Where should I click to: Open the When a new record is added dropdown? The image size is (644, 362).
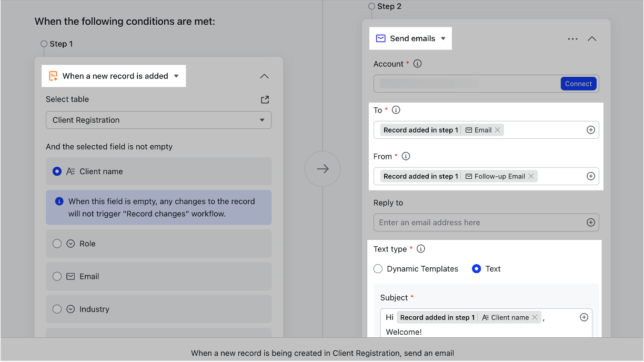click(x=176, y=76)
